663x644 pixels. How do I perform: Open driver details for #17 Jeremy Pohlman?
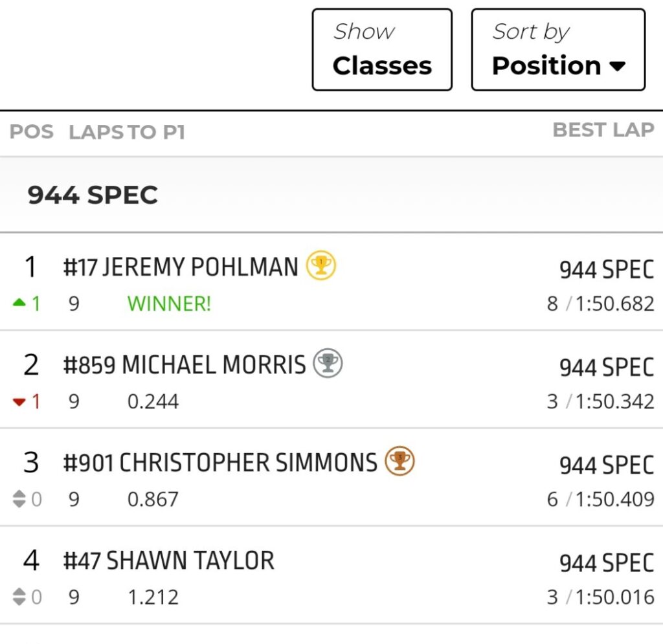click(181, 268)
